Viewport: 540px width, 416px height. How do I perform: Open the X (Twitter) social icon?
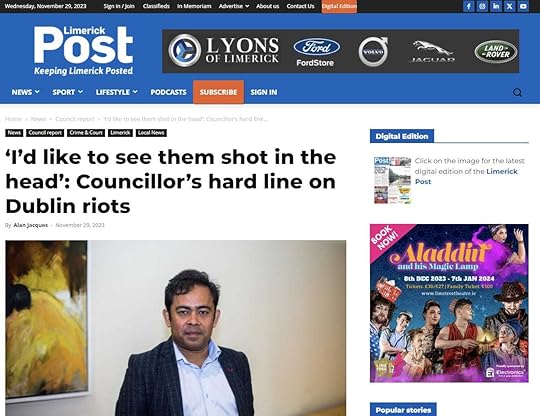tap(510, 6)
